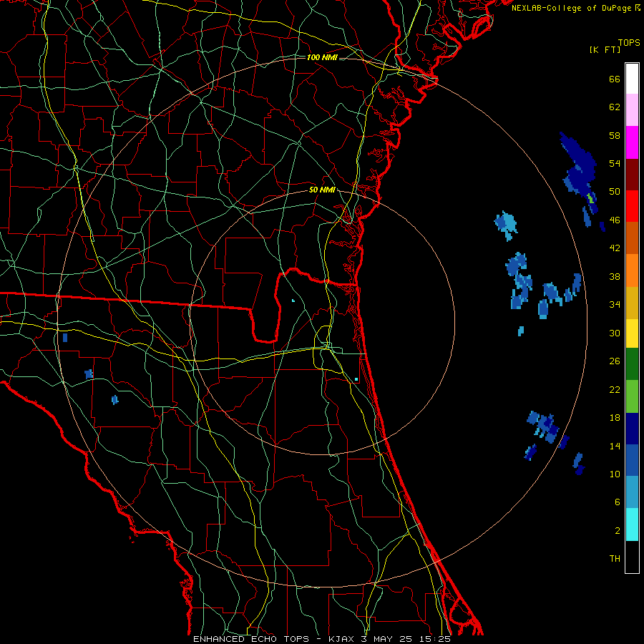
Task: Click the legend value 30
Action: [615, 333]
